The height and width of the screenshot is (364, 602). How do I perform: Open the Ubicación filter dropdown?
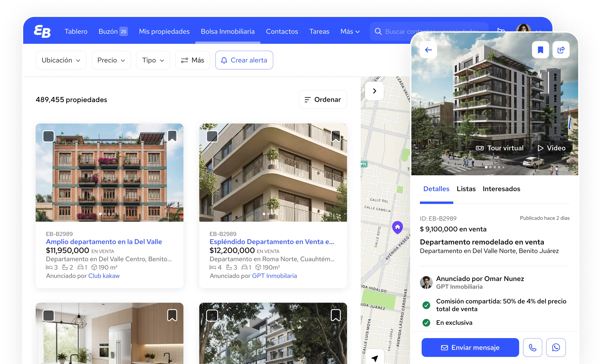[x=61, y=60]
